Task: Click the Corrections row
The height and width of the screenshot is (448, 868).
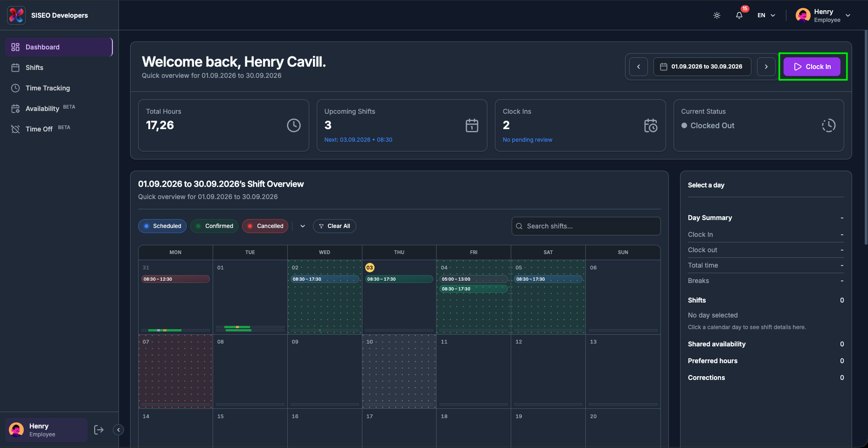Action: (x=766, y=378)
